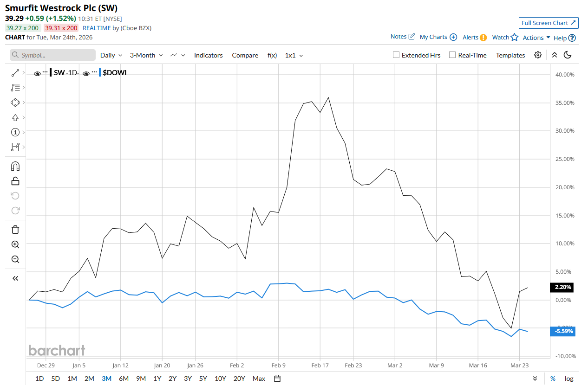Screen dimensions: 588x385
Task: Select the Max range tab
Action: point(259,379)
